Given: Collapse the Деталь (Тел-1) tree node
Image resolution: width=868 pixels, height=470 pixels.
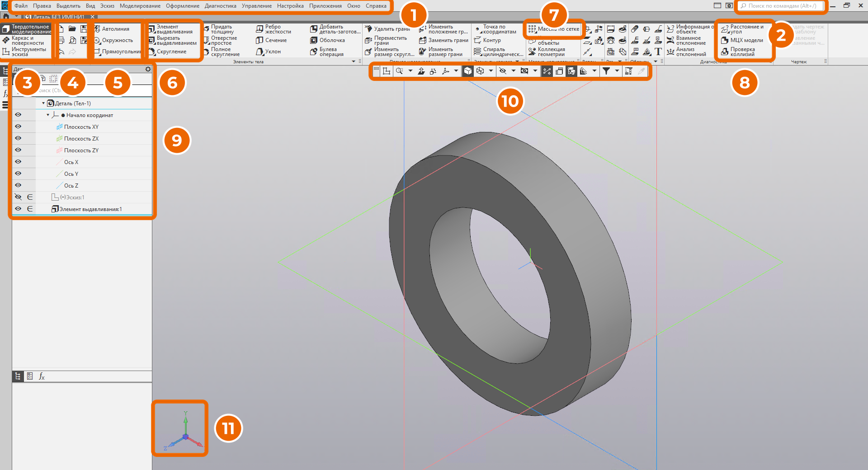Looking at the screenshot, I should 43,103.
